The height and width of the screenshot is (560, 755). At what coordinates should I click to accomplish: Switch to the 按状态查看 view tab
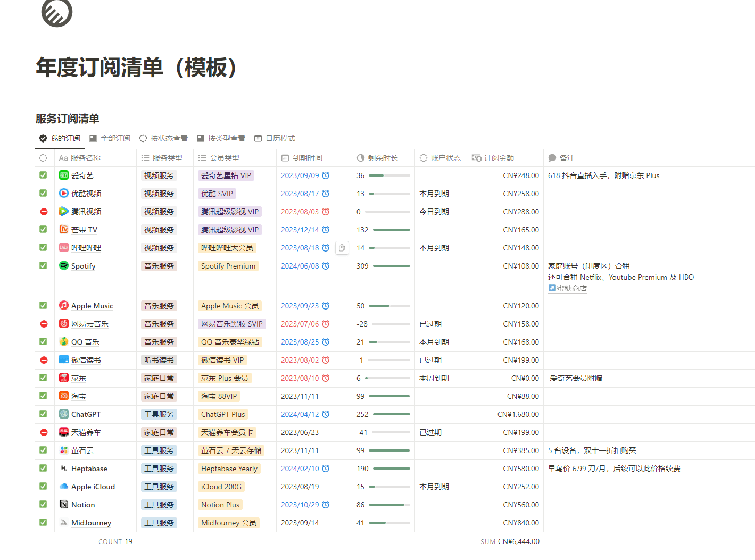163,138
